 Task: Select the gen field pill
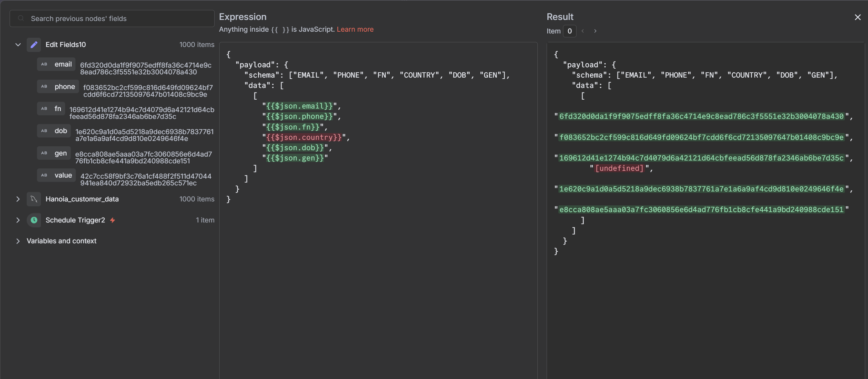point(54,153)
